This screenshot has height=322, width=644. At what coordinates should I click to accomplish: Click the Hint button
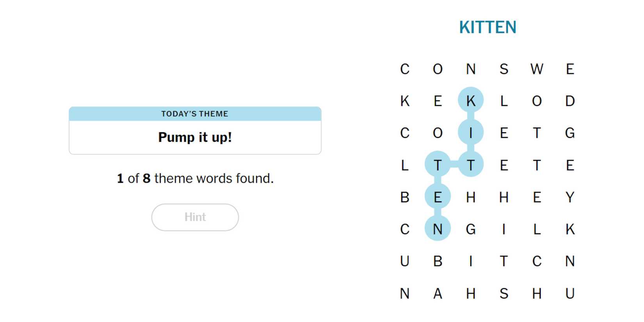(x=195, y=217)
